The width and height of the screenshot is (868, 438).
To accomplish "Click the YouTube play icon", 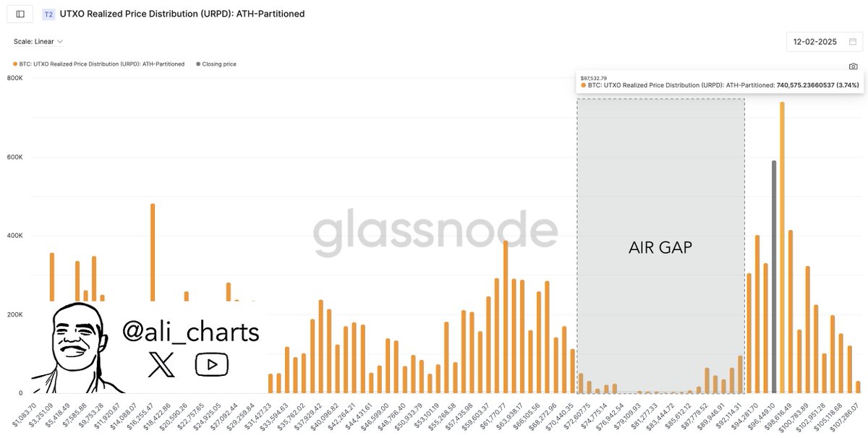I will pyautogui.click(x=211, y=364).
